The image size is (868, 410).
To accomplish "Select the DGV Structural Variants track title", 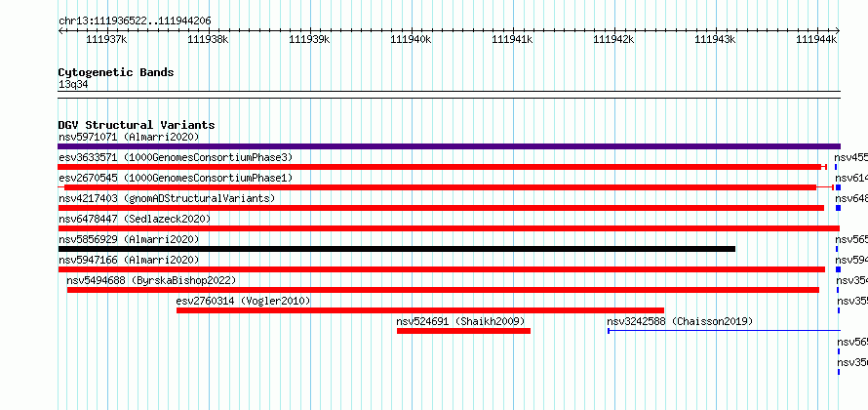I will point(137,125).
